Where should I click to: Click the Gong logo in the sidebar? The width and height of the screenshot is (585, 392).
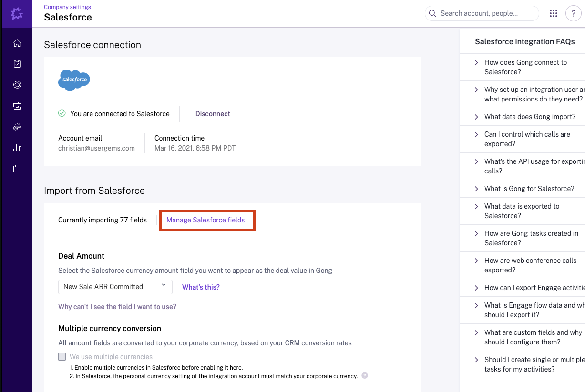coord(17,14)
